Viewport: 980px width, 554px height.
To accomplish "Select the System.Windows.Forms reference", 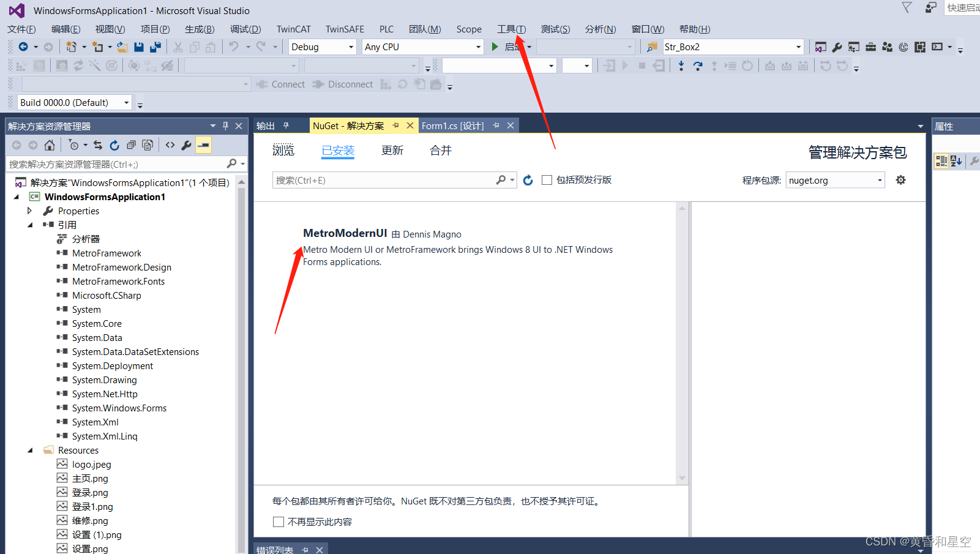I will tap(119, 408).
